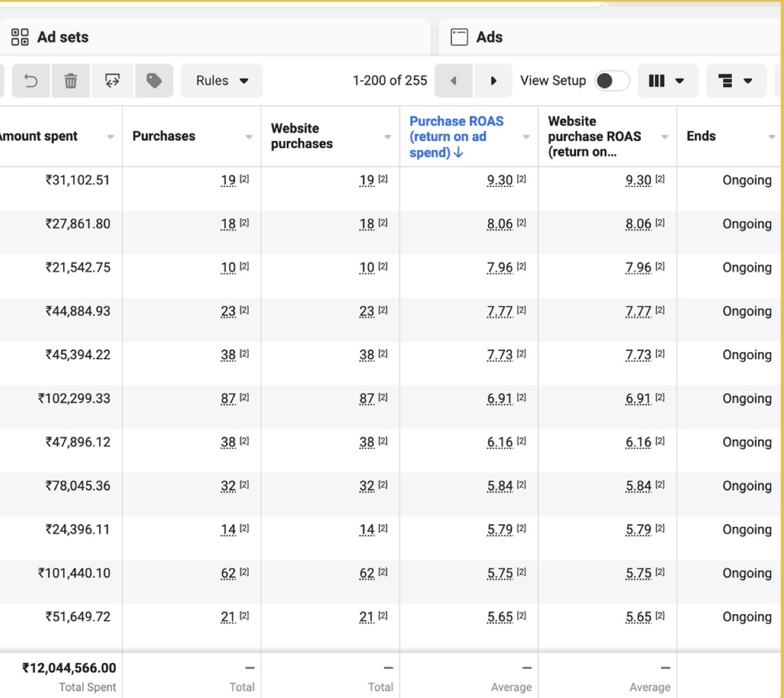Open Purchase ROAS column menu arrow

[526, 137]
